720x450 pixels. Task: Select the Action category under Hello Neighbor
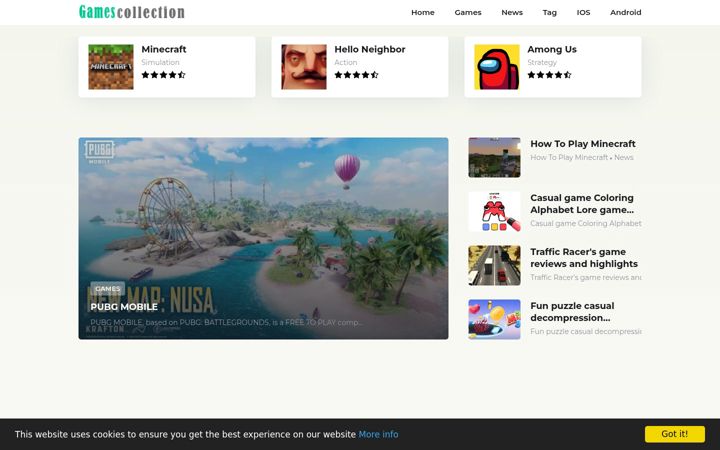[x=345, y=62]
